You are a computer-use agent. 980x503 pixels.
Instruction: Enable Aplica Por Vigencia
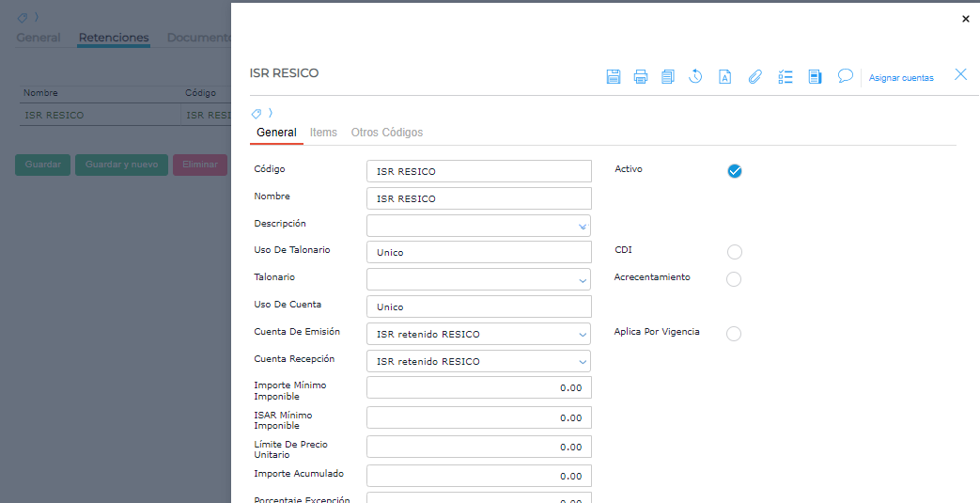[x=735, y=334]
